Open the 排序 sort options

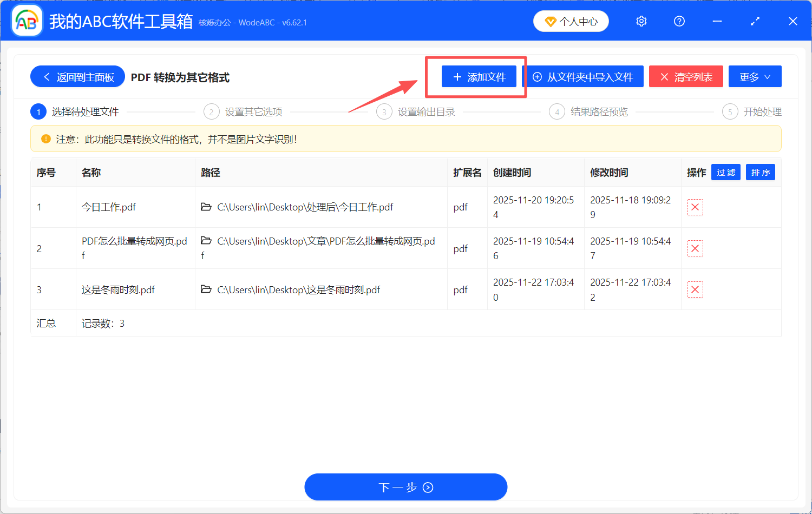point(760,172)
